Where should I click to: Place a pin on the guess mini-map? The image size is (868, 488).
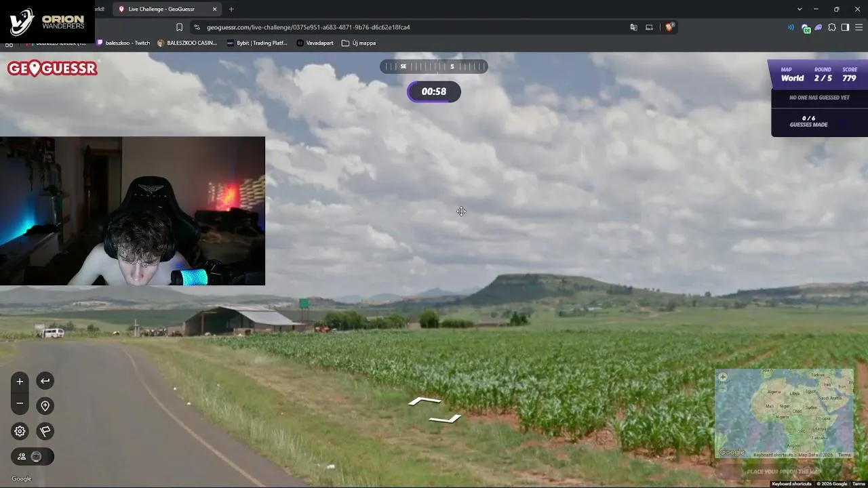point(785,413)
